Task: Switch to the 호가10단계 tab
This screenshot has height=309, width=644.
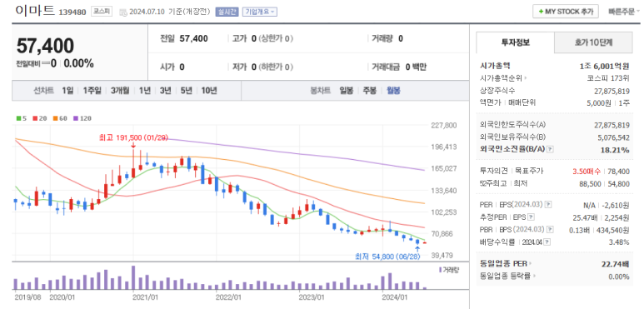Action: [593, 42]
